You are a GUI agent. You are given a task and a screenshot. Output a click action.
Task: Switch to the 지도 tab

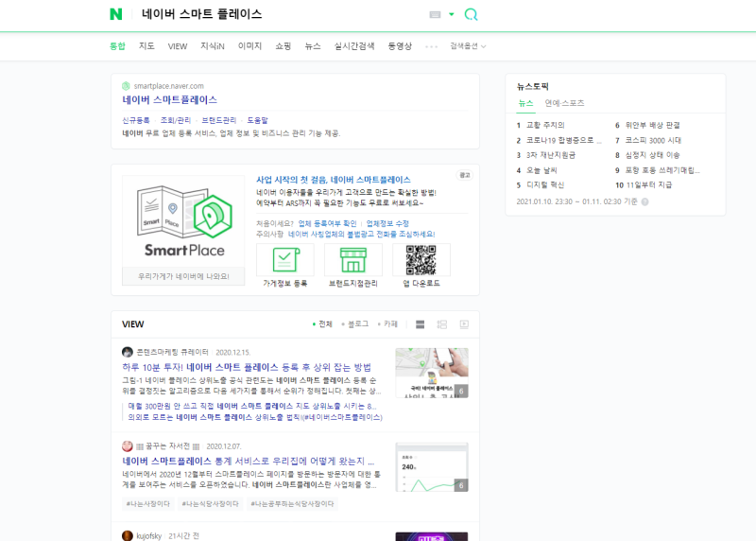146,45
